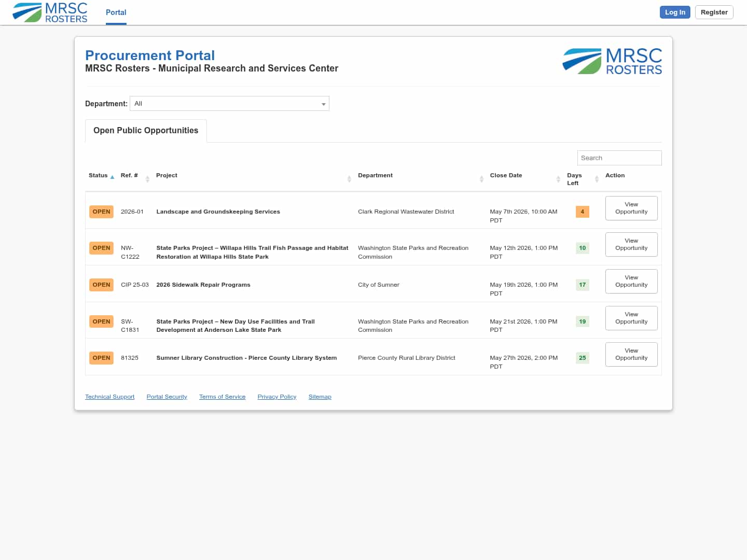Click the 17 days left badge

click(x=583, y=285)
